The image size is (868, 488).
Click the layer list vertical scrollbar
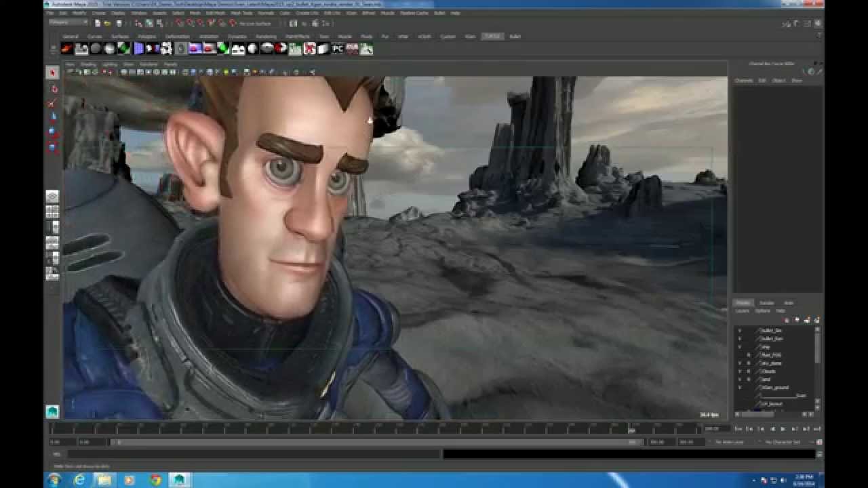(x=817, y=349)
